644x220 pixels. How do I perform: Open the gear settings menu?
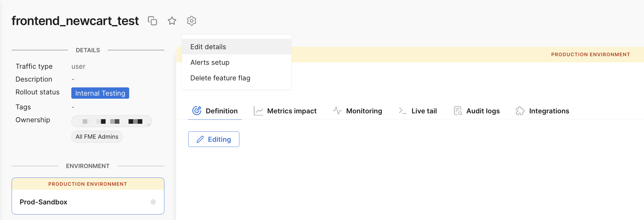[x=192, y=21]
